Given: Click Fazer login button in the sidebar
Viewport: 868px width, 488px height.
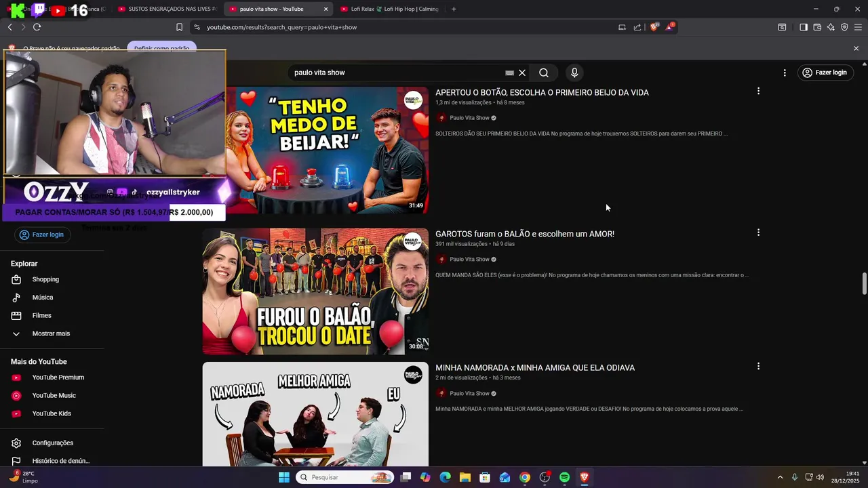Looking at the screenshot, I should click(41, 235).
